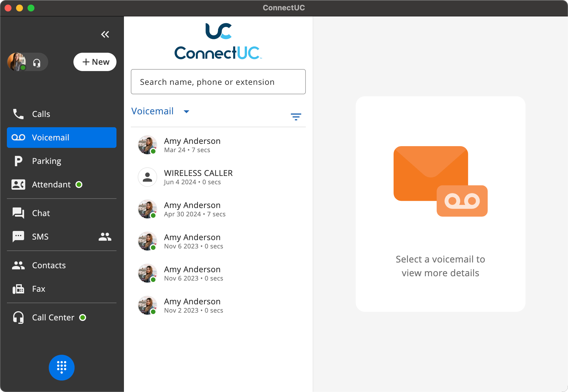Click the headset icon beside avatar
The height and width of the screenshot is (392, 568).
point(37,62)
